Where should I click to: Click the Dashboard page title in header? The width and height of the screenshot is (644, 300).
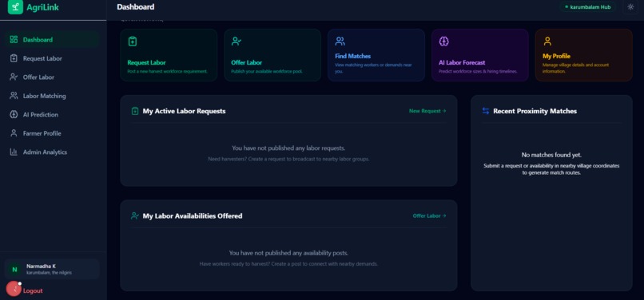pos(136,7)
